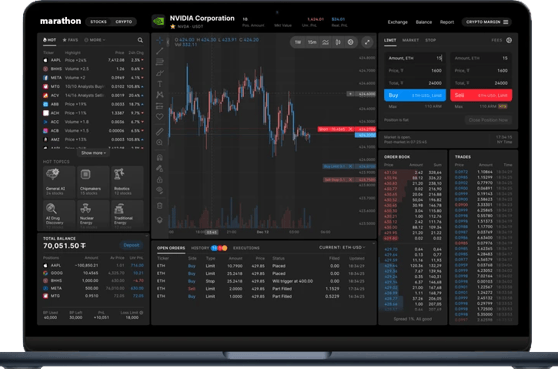Click the buy-side Amount, ETH field
This screenshot has width=558, height=372.
click(x=415, y=58)
